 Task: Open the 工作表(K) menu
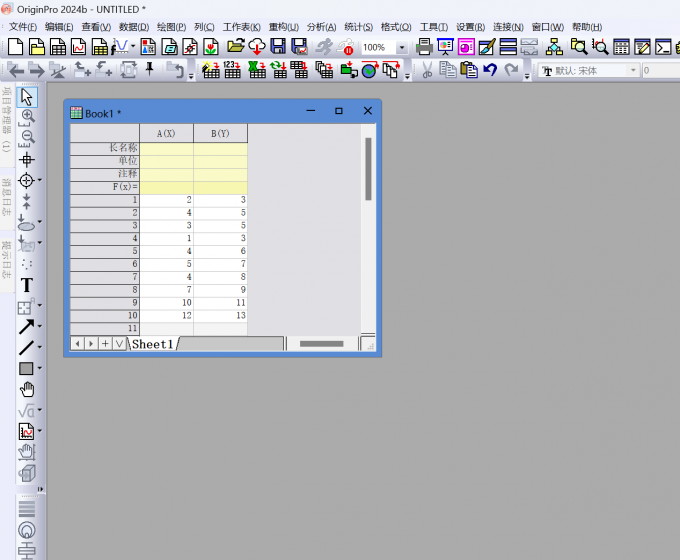[242, 27]
